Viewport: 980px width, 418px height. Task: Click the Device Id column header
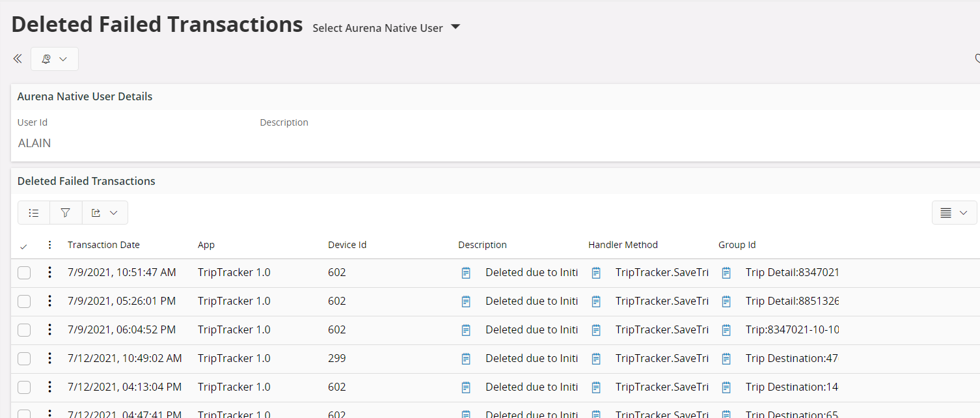point(347,245)
